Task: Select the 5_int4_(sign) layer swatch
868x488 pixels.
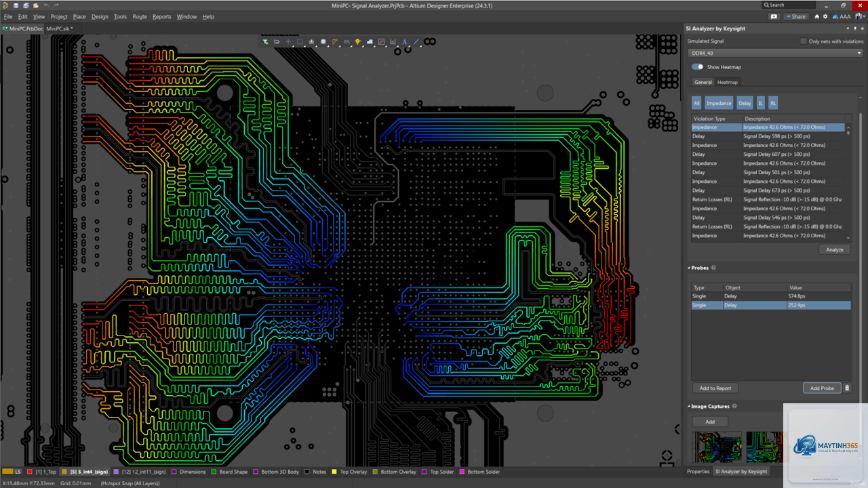Action: click(x=64, y=472)
